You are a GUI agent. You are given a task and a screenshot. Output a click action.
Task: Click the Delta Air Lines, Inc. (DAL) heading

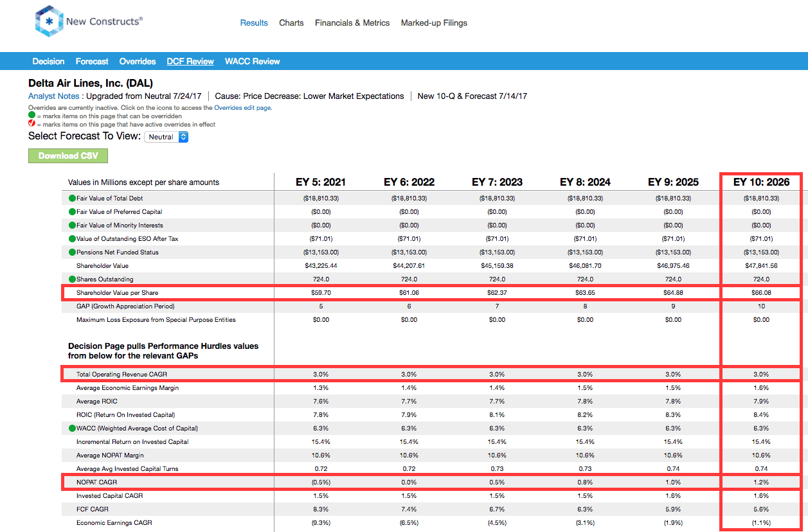pyautogui.click(x=91, y=83)
